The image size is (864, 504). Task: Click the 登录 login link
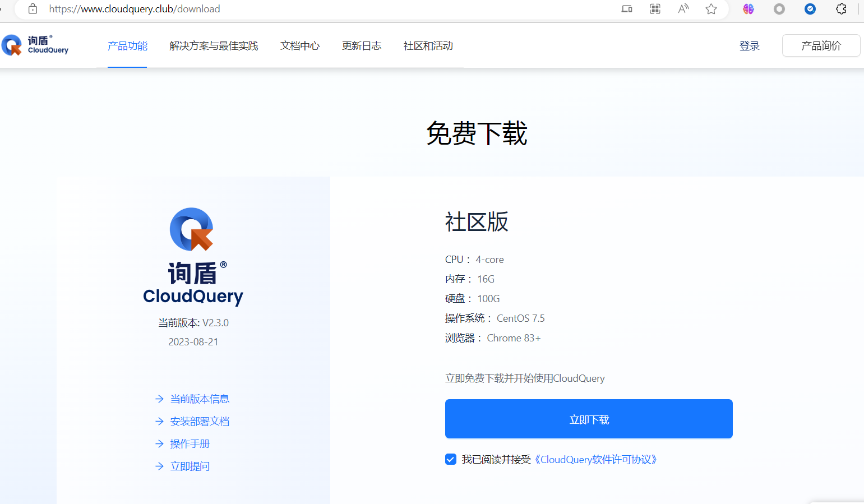[750, 46]
